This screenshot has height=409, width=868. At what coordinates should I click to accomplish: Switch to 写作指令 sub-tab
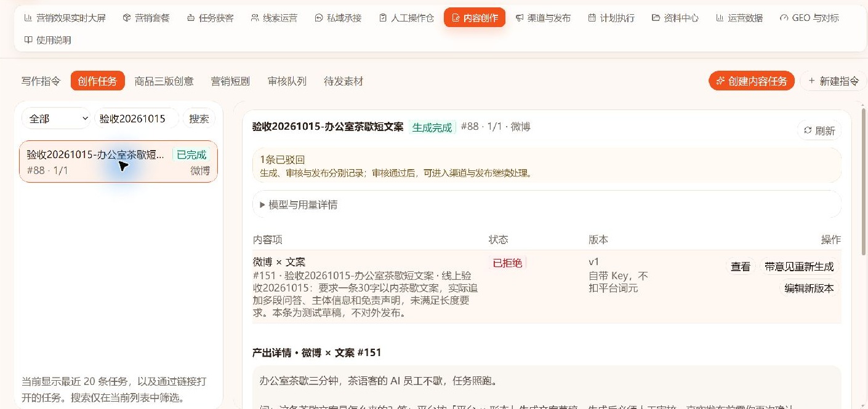pyautogui.click(x=41, y=81)
